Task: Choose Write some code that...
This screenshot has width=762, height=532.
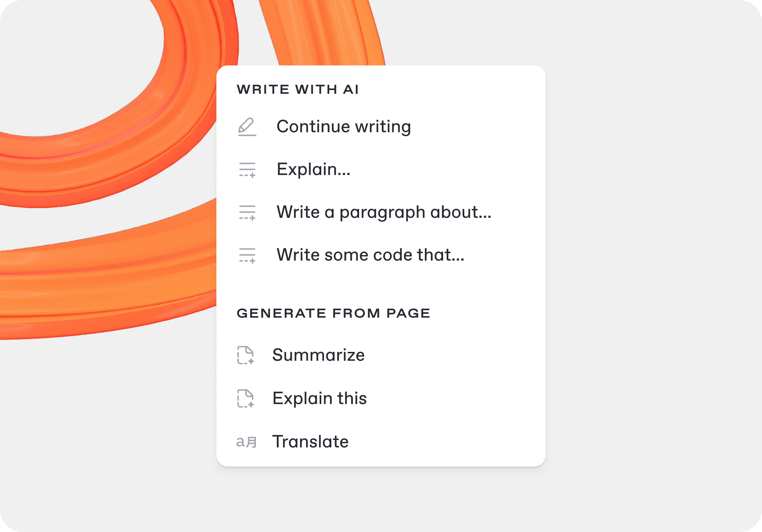Action: click(x=370, y=255)
